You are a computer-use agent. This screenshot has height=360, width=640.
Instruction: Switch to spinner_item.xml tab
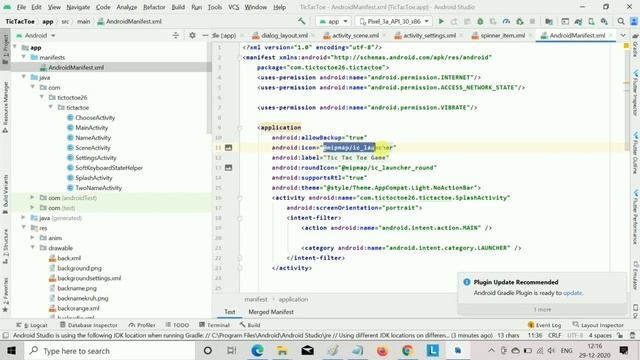[x=502, y=36]
